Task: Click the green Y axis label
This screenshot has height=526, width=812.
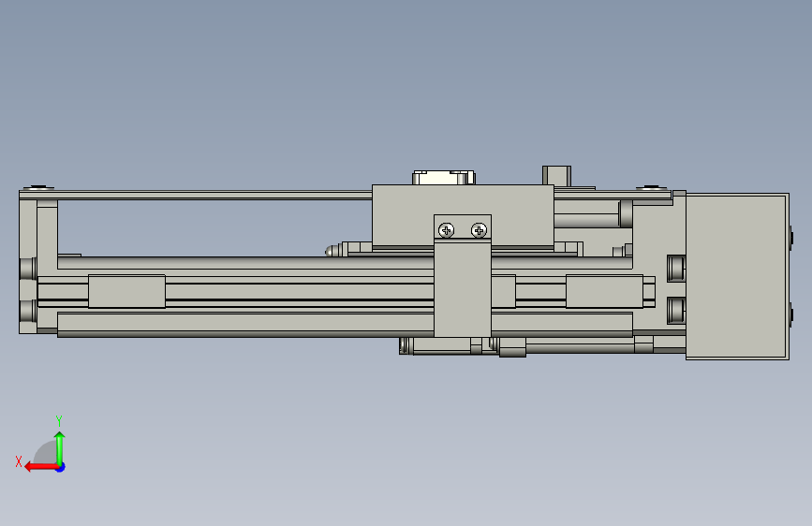Action: [x=59, y=421]
